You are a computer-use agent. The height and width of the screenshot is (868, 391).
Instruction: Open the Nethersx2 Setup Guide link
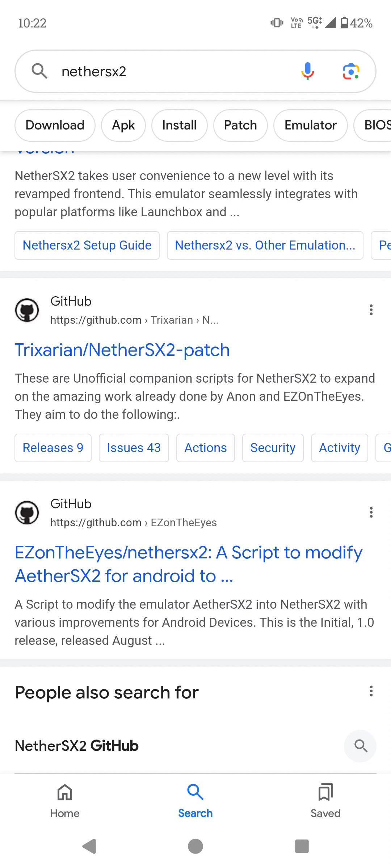coord(87,245)
